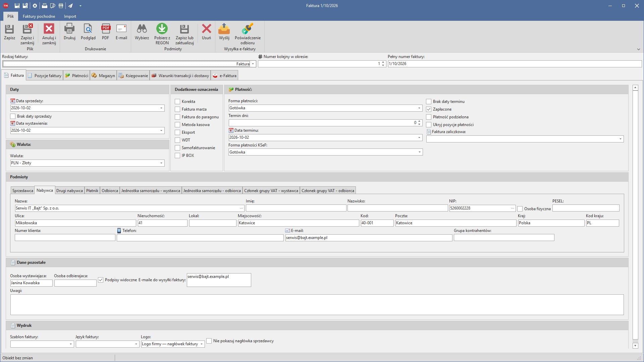This screenshot has width=644, height=362.
Task: Click quick-access print icon in title bar
Action: (x=44, y=6)
